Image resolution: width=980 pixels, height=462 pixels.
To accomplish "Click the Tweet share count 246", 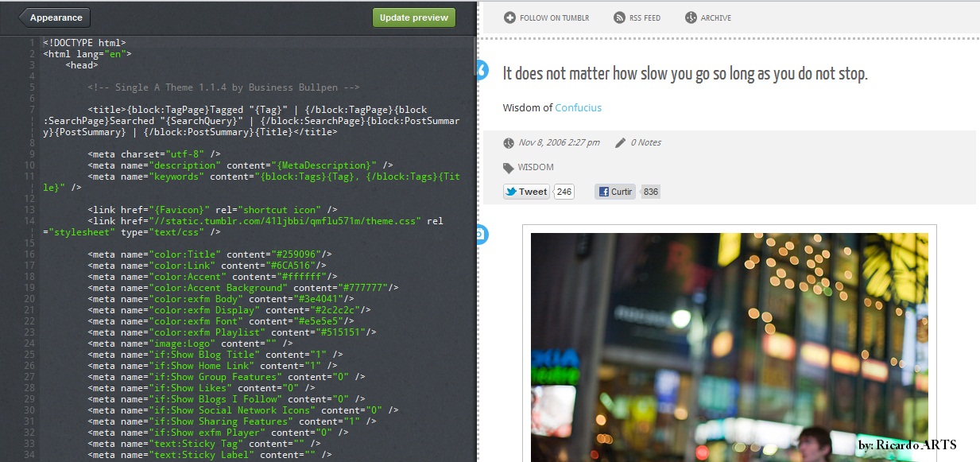I will 563,191.
